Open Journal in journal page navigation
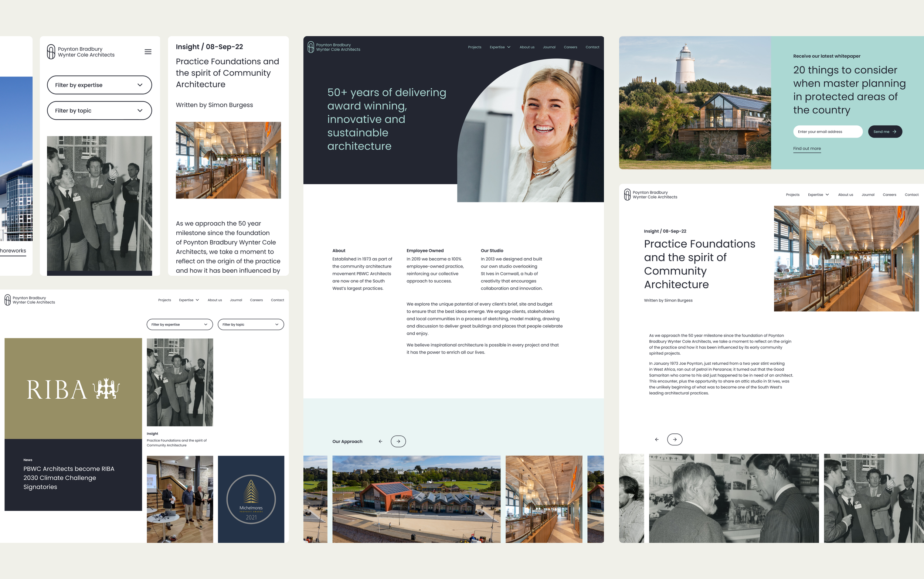The width and height of the screenshot is (924, 579). point(236,300)
